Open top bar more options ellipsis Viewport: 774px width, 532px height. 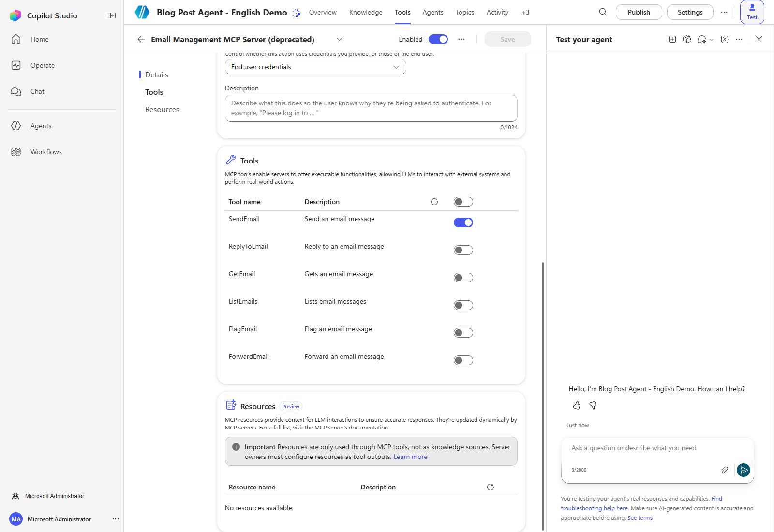724,12
